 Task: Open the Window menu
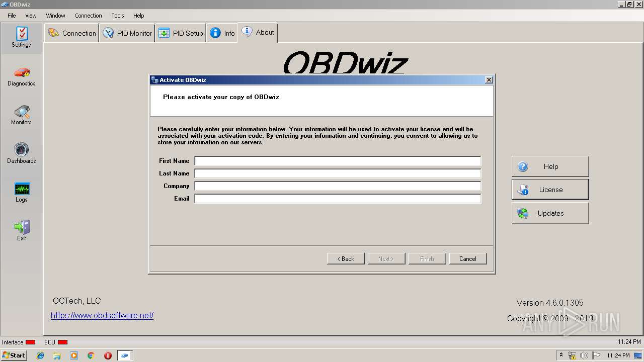pyautogui.click(x=55, y=16)
